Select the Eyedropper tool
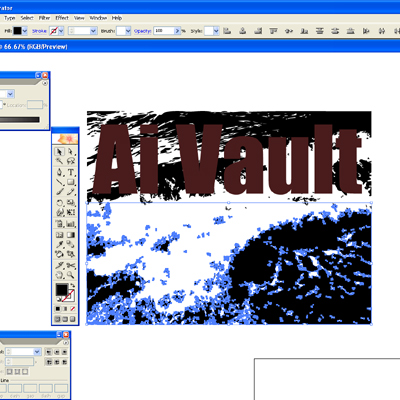The height and width of the screenshot is (400, 400). pos(59,245)
